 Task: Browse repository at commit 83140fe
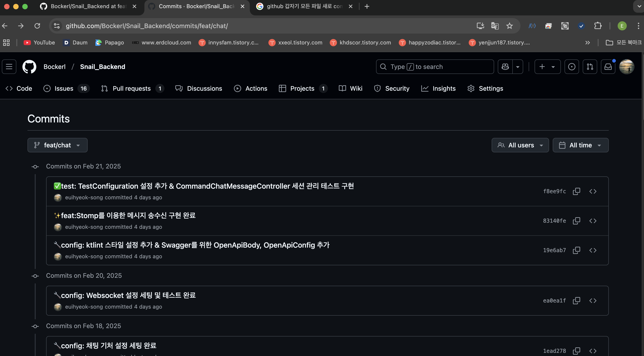[593, 221]
